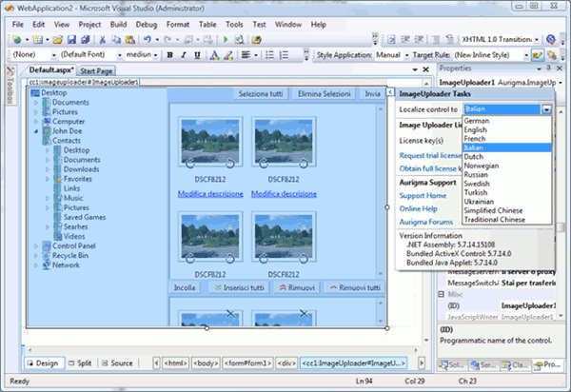Screen dimensions: 571x392
Task: Open the Toolbox side panel
Action: coord(10,86)
